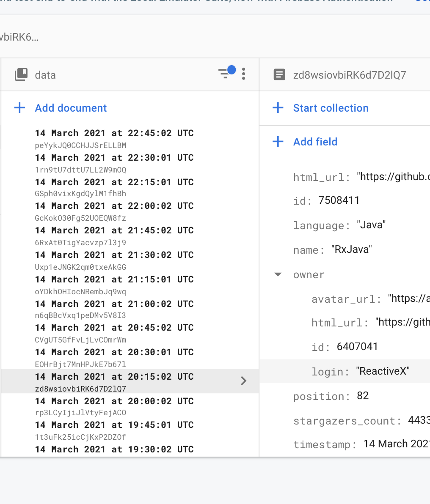This screenshot has width=430, height=504.
Task: Open document 14 March 2021 at 22:45:02 UTC
Action: tap(114, 133)
